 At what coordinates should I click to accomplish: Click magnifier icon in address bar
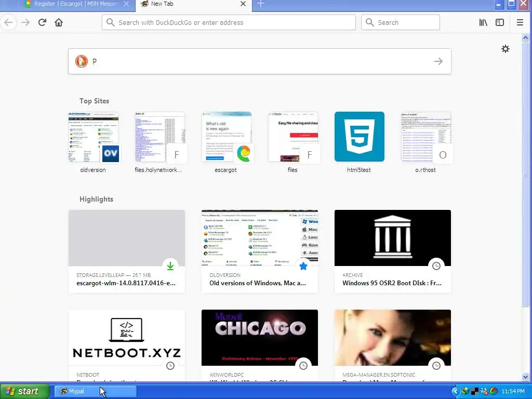coord(110,22)
